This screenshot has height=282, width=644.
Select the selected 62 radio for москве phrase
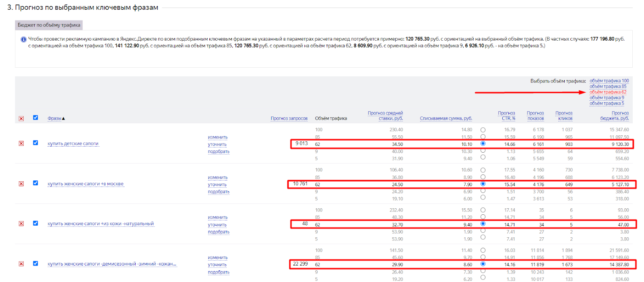[483, 184]
